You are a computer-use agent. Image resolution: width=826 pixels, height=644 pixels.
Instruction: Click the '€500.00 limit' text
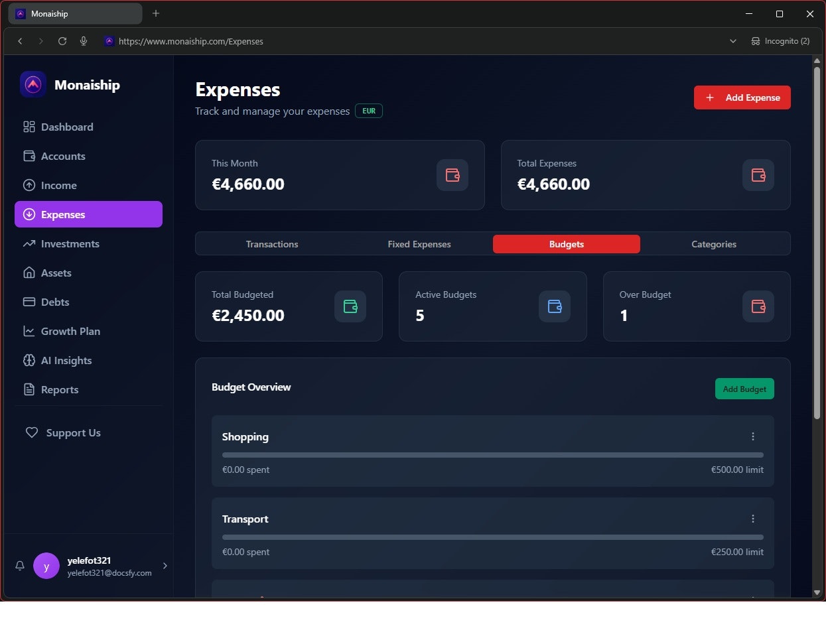point(737,470)
